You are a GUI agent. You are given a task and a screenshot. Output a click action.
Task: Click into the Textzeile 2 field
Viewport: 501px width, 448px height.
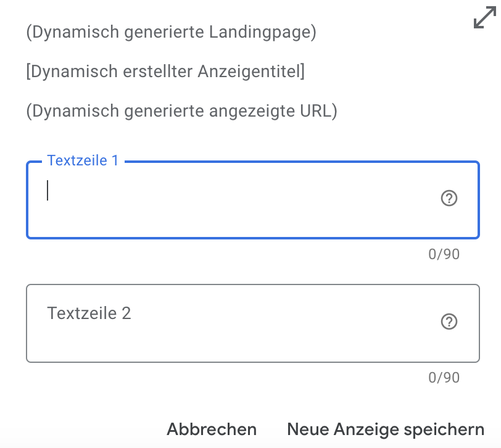coord(234,323)
